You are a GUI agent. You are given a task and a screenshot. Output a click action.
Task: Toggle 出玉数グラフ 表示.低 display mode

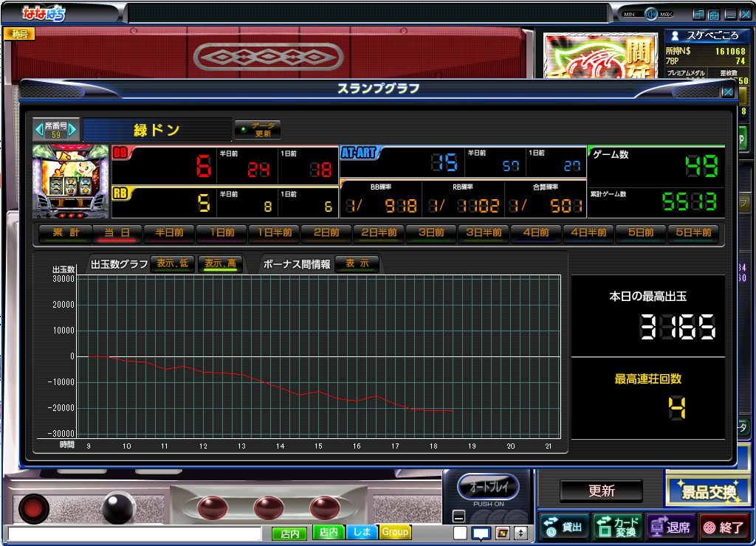pos(171,264)
